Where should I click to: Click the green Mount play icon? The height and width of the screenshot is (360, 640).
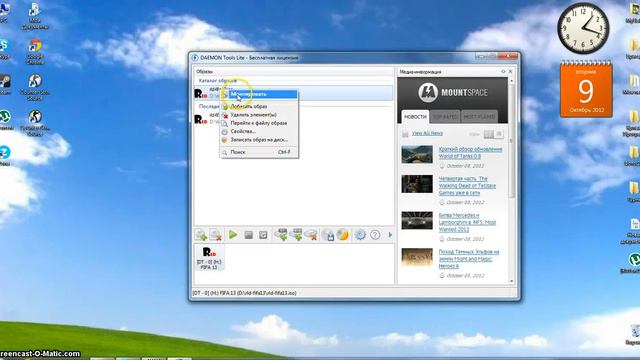pos(233,235)
